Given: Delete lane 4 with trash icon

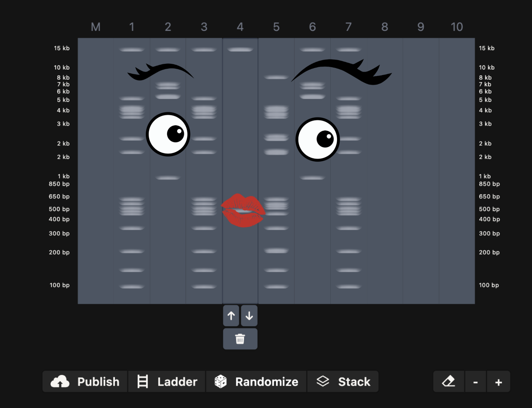Looking at the screenshot, I should (240, 339).
